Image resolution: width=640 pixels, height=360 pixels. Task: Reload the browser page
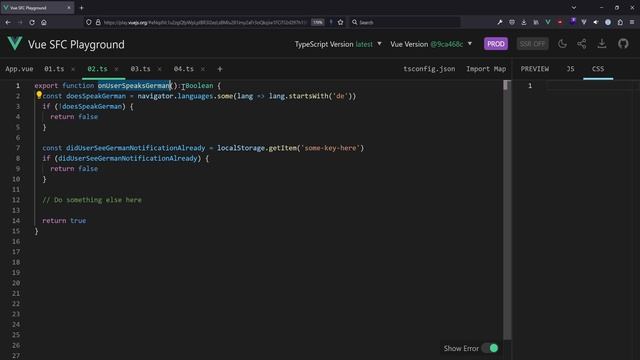[x=32, y=22]
